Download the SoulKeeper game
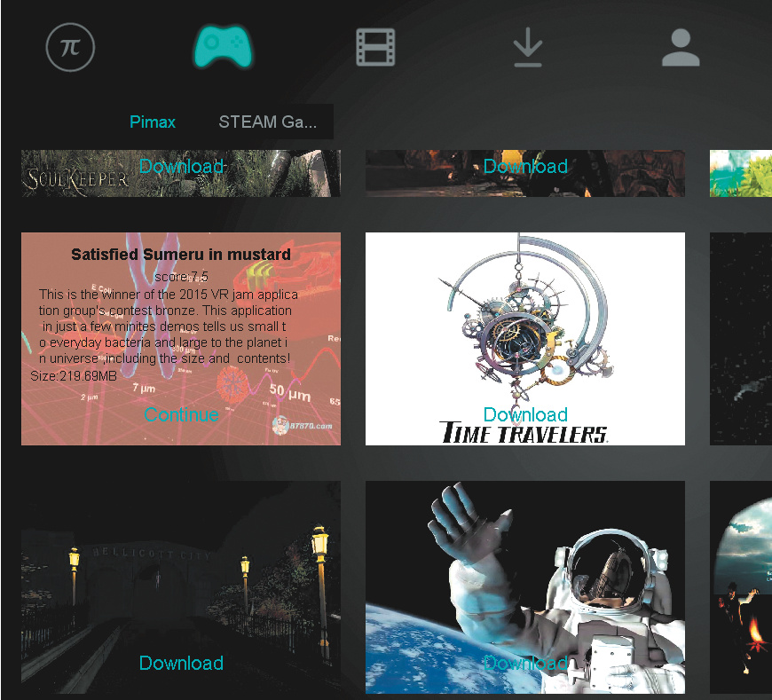 [x=181, y=167]
